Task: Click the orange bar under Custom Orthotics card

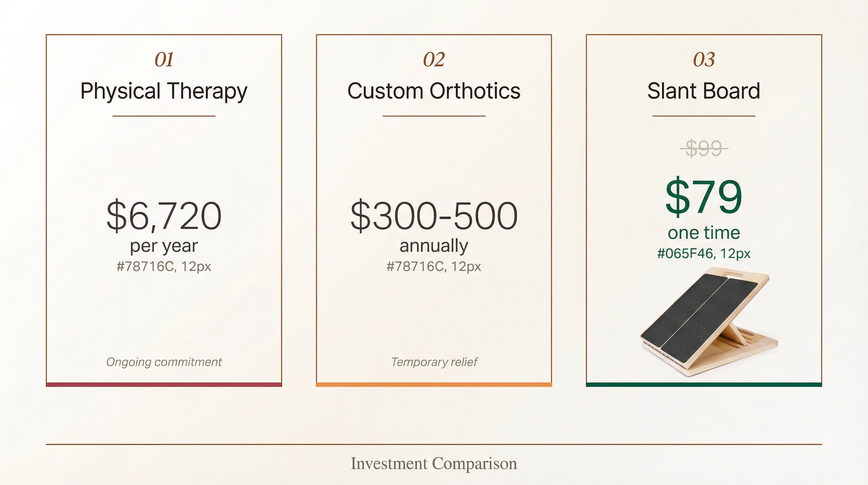Action: [434, 385]
